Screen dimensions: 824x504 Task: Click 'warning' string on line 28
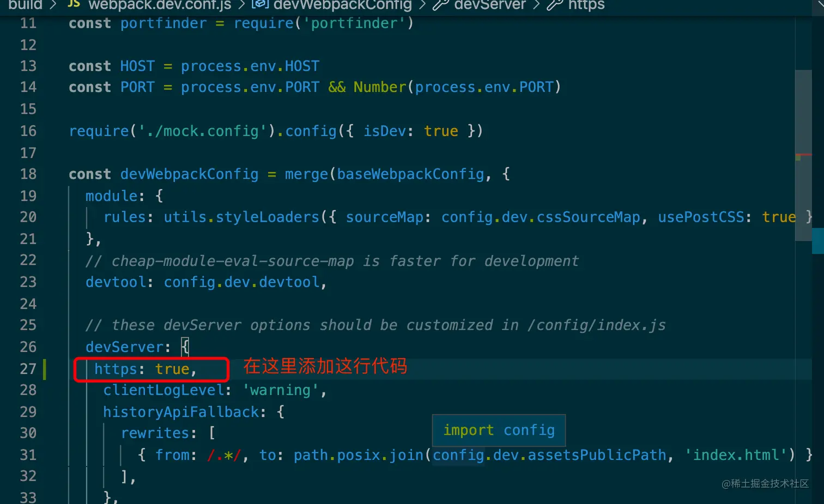(280, 390)
